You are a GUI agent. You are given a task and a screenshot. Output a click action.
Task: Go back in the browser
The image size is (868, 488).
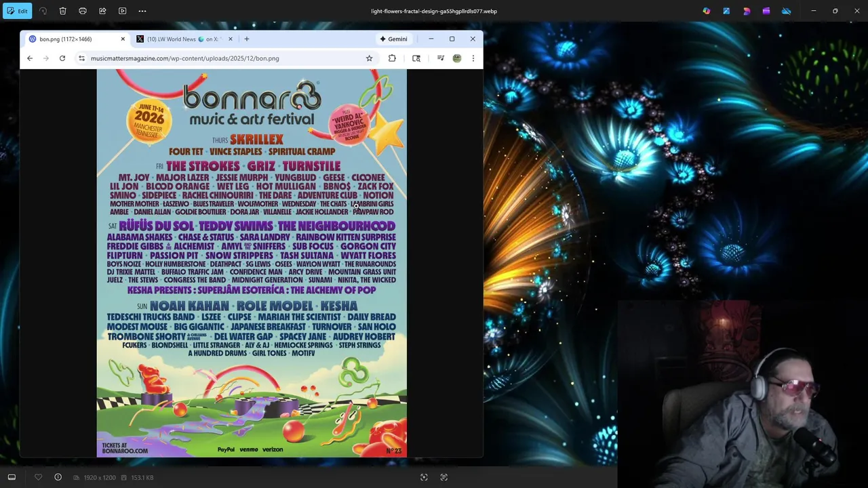point(30,58)
